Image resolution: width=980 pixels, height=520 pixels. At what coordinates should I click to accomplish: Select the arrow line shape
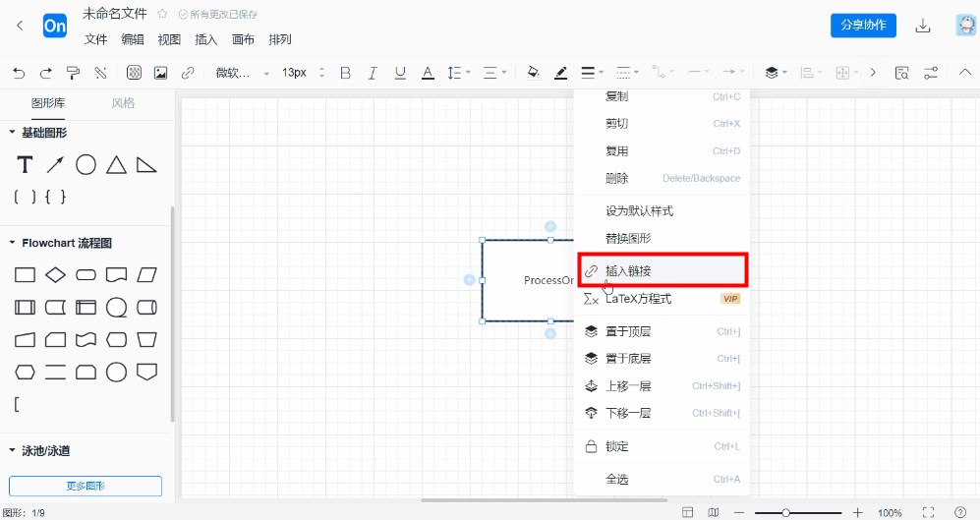click(55, 165)
